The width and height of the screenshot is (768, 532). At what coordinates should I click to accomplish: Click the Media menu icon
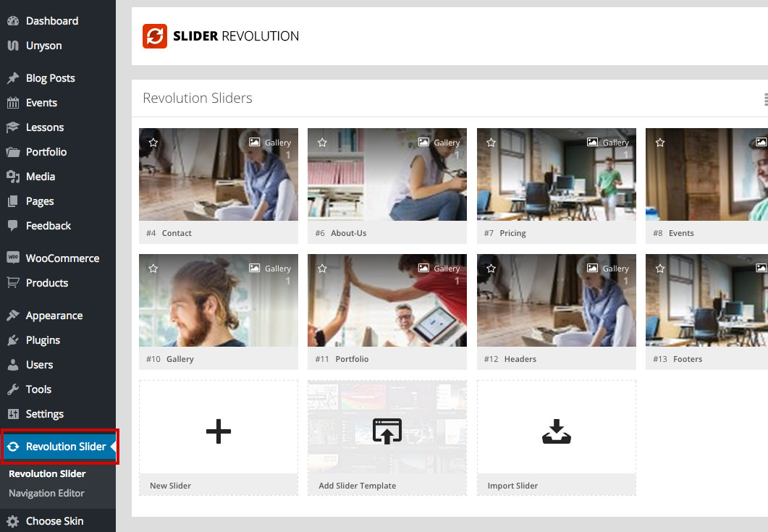click(13, 177)
